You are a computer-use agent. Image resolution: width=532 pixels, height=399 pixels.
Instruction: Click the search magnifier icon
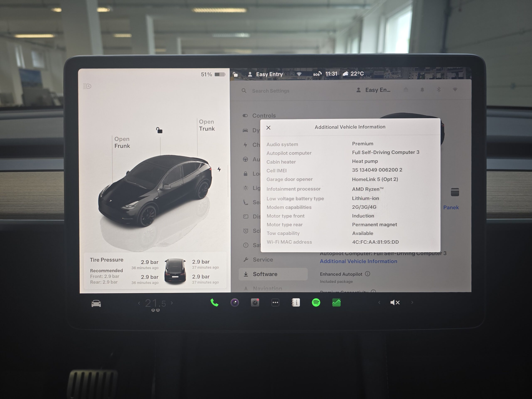[244, 91]
